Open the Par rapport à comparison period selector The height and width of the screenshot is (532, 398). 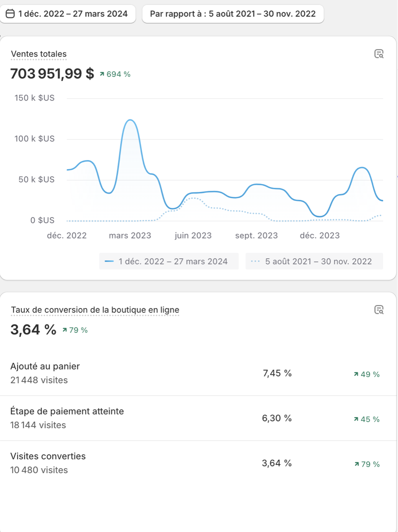tap(233, 14)
